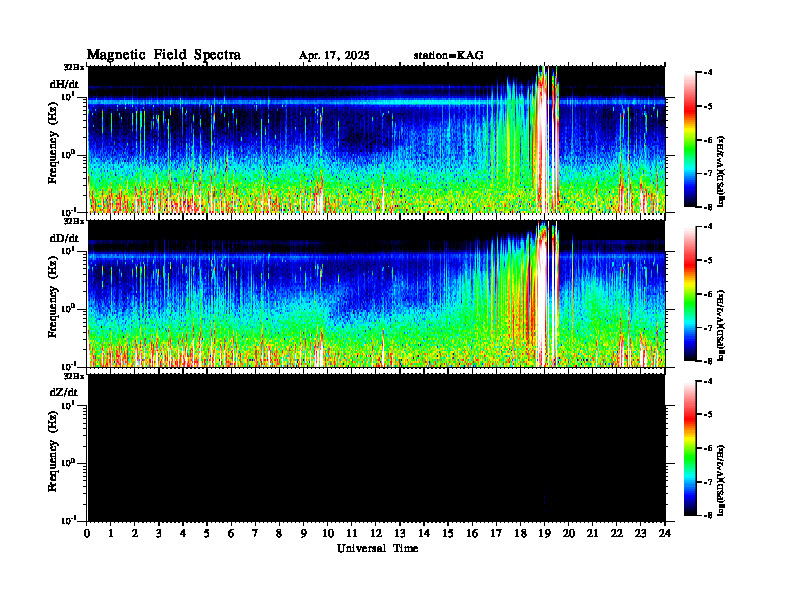Click hour tick label 8 on the time axis
The image size is (792, 612).
click(279, 533)
